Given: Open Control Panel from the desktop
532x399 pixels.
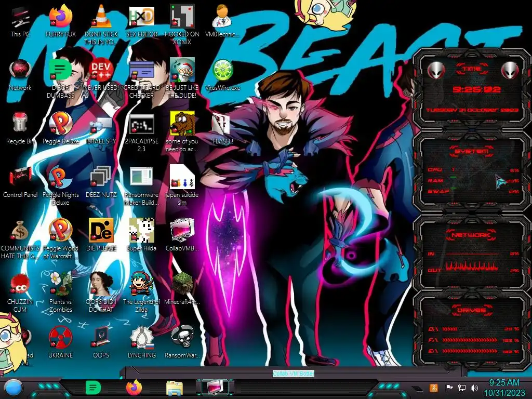Looking at the screenshot, I should coord(20,177).
